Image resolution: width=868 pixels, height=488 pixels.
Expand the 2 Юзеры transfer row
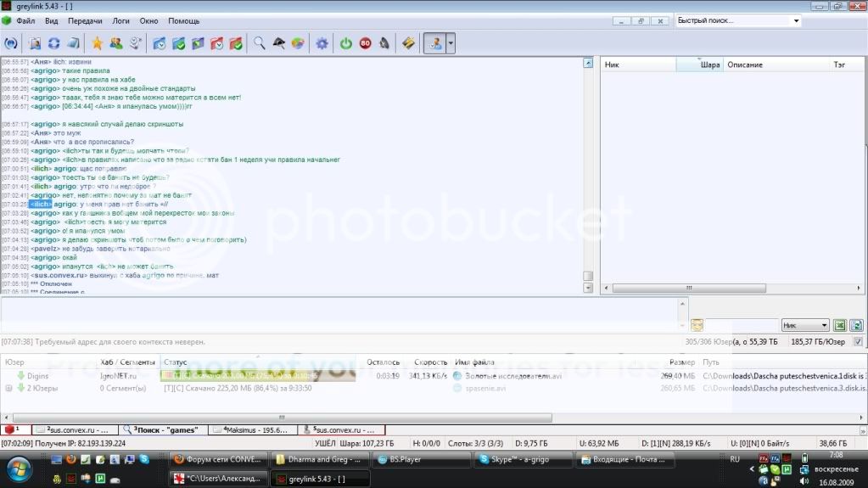pyautogui.click(x=8, y=388)
